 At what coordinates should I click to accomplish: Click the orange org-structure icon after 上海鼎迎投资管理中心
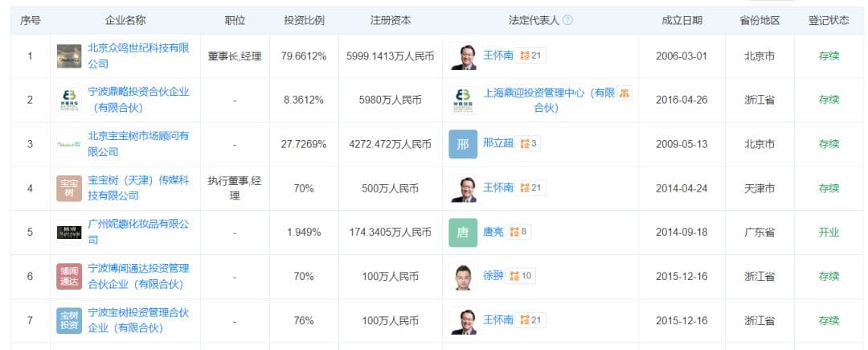(624, 93)
